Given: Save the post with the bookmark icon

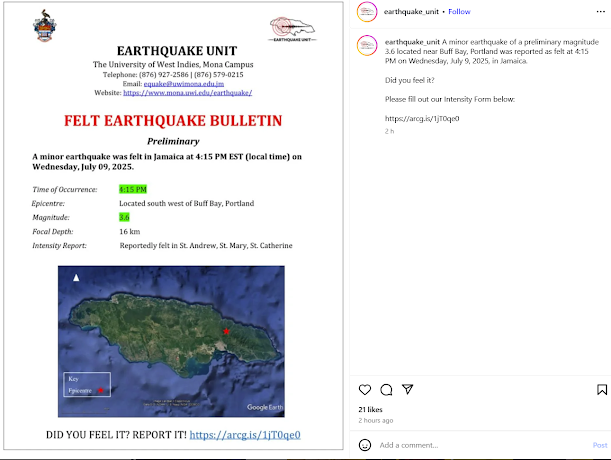Looking at the screenshot, I should [602, 389].
